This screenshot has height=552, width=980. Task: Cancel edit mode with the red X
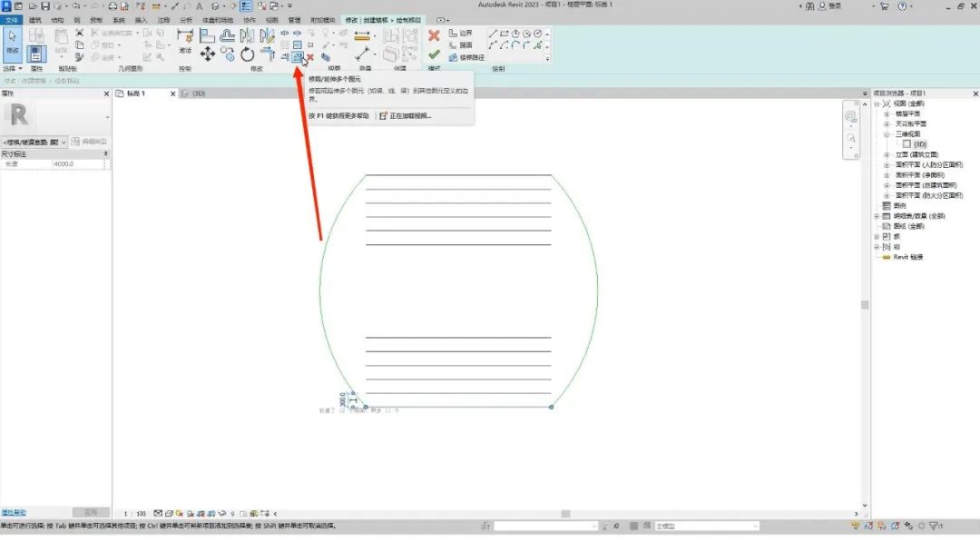click(434, 36)
